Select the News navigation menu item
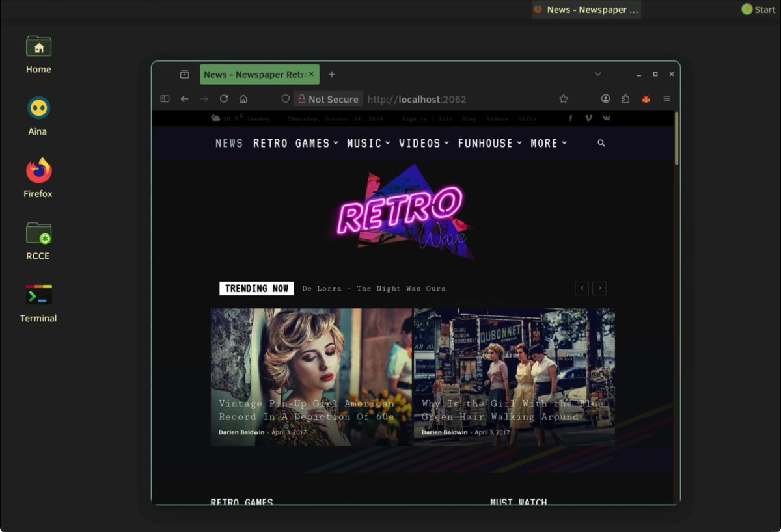Viewport: 781px width, 532px height. (x=229, y=143)
